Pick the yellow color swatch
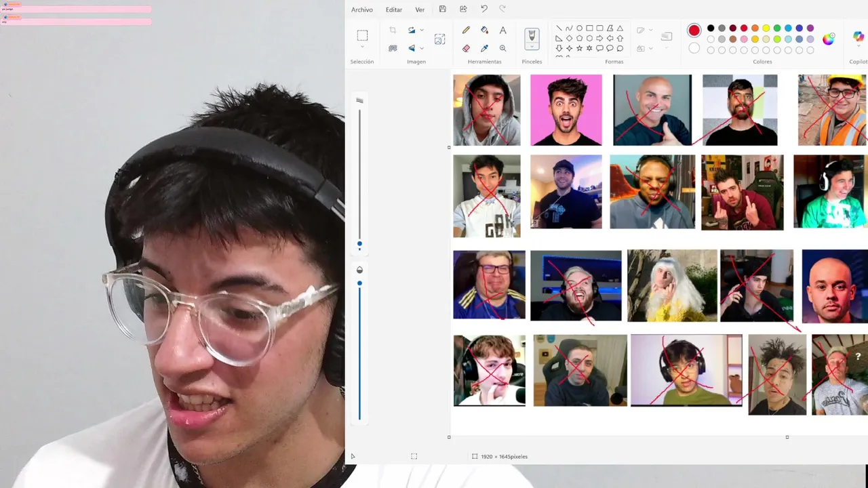The image size is (868, 488). (766, 28)
